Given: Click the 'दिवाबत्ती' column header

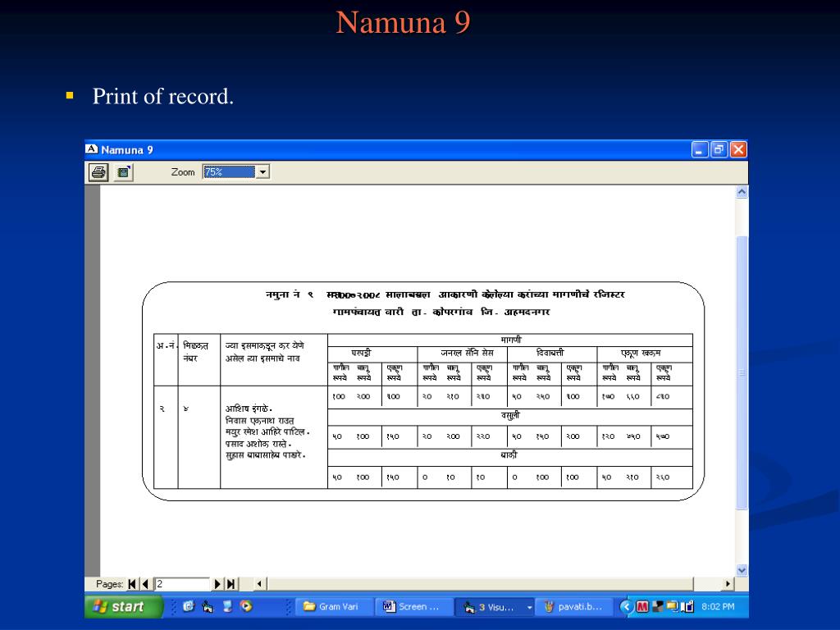Looking at the screenshot, I should pos(550,353).
